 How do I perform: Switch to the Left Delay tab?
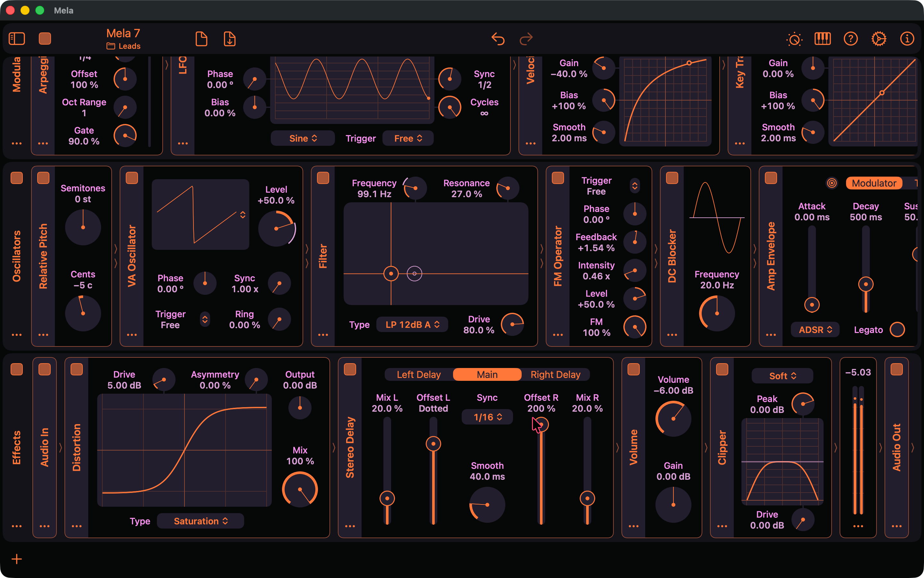click(x=419, y=375)
